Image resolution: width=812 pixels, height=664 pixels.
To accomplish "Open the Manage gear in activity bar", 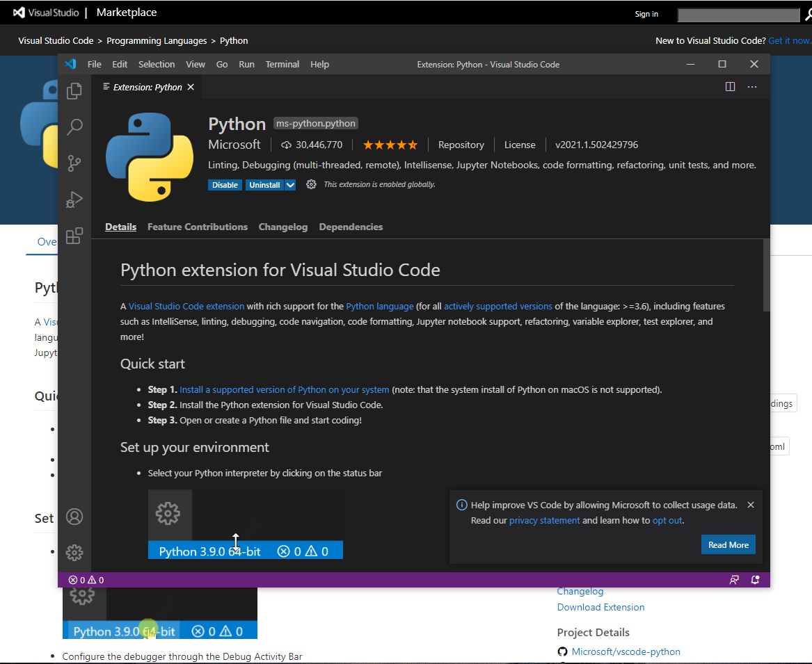I will [x=74, y=553].
